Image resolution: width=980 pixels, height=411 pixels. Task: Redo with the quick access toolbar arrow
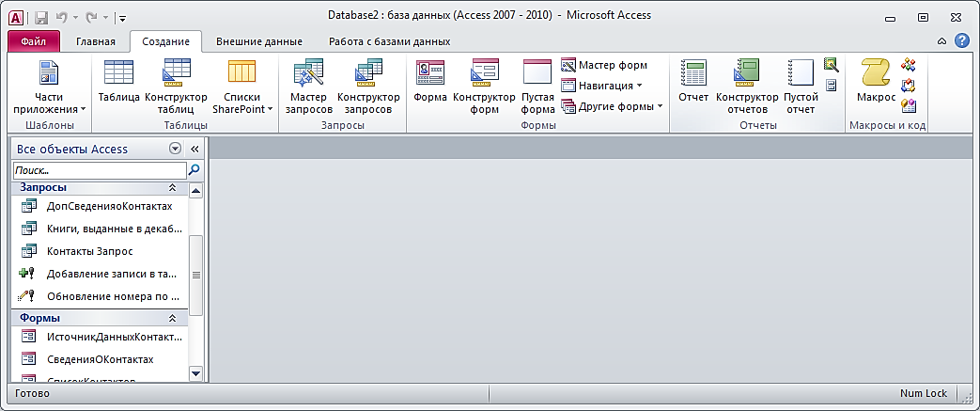[91, 18]
